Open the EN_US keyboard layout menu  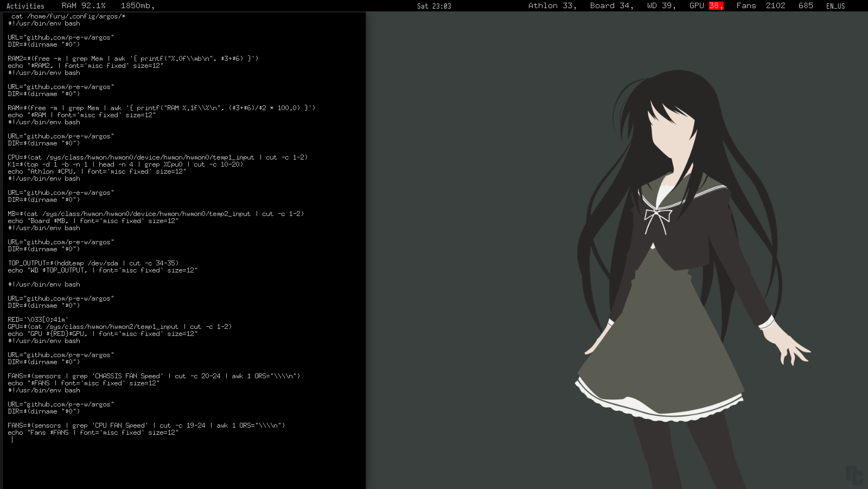(835, 6)
